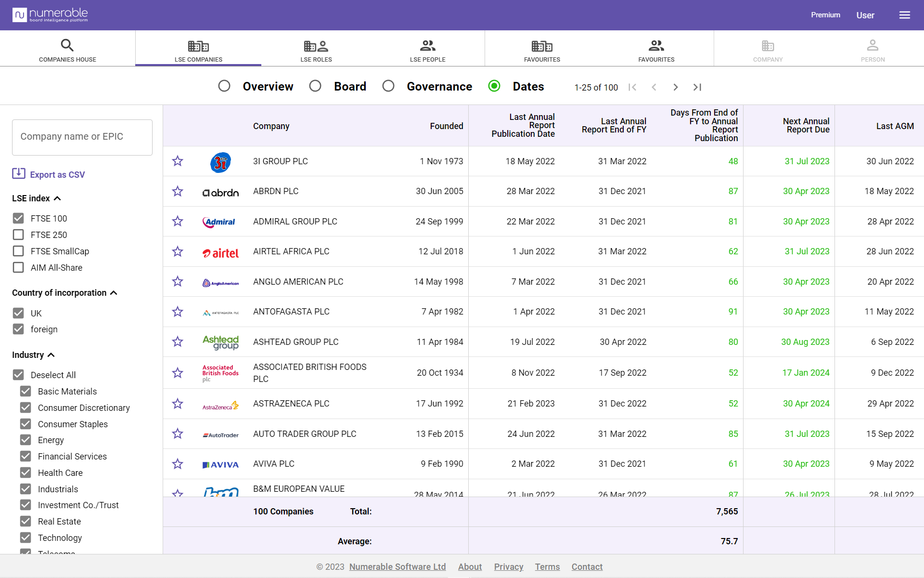Star the ABRDN PLC row
The image size is (924, 578).
click(x=178, y=191)
